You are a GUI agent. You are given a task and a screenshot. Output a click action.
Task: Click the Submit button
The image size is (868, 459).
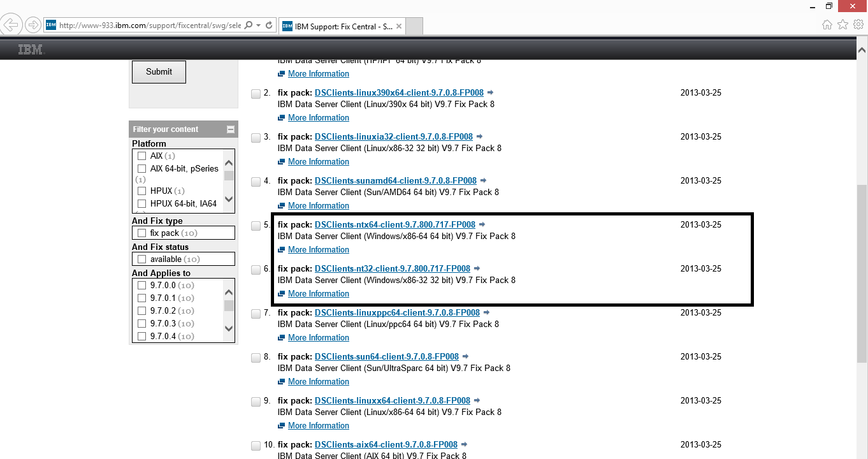[159, 72]
